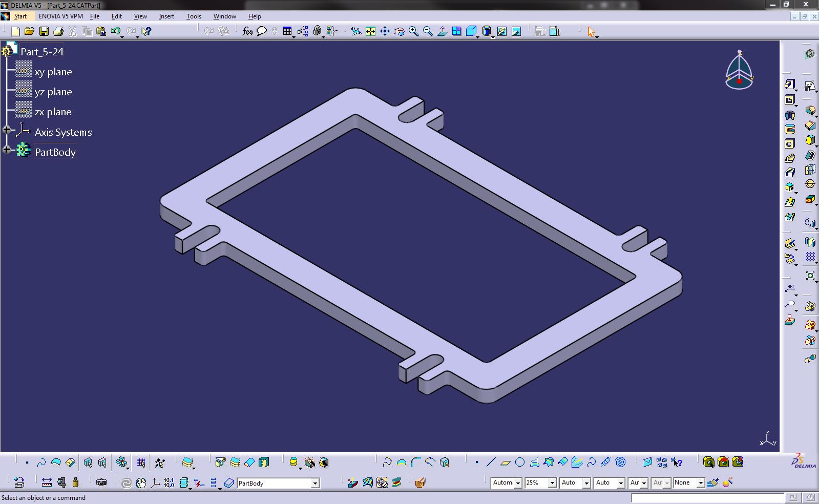Click the Hole tool in right toolbar

pyautogui.click(x=789, y=144)
